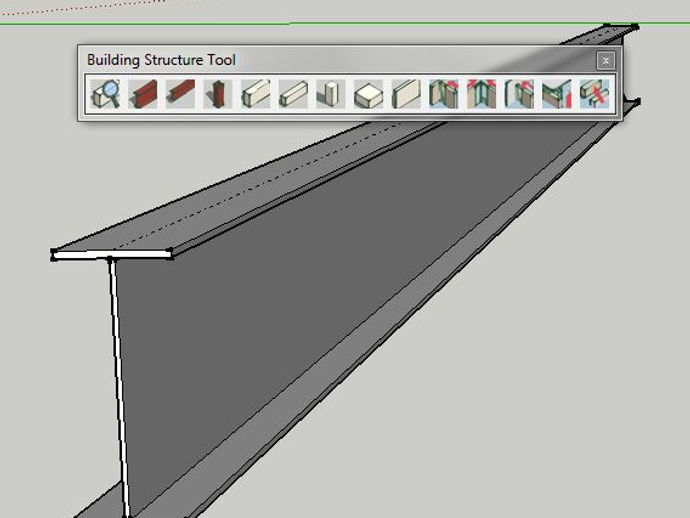Screen dimensions: 690x518
Task: Click the Building Structure Tool title text
Action: click(x=161, y=60)
